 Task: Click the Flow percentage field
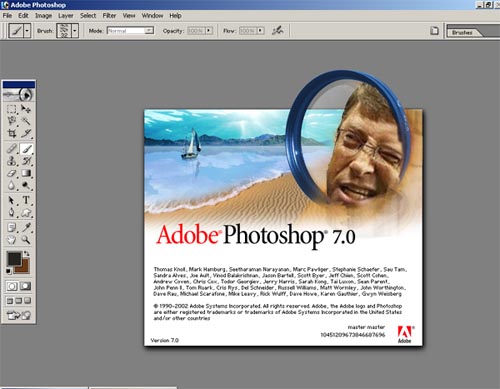[248, 31]
